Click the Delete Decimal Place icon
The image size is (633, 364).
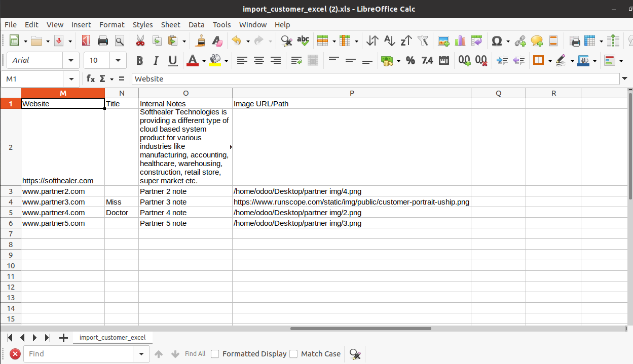481,60
